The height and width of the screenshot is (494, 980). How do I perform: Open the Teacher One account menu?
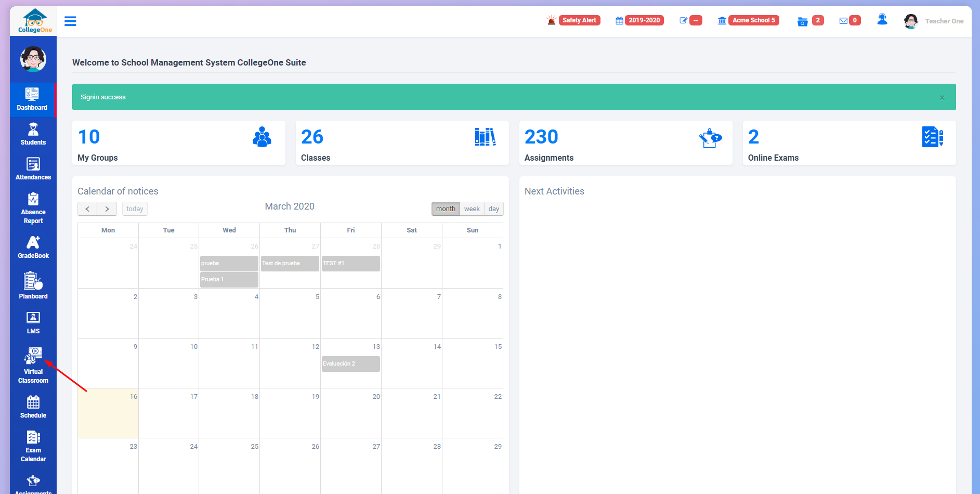tap(934, 21)
